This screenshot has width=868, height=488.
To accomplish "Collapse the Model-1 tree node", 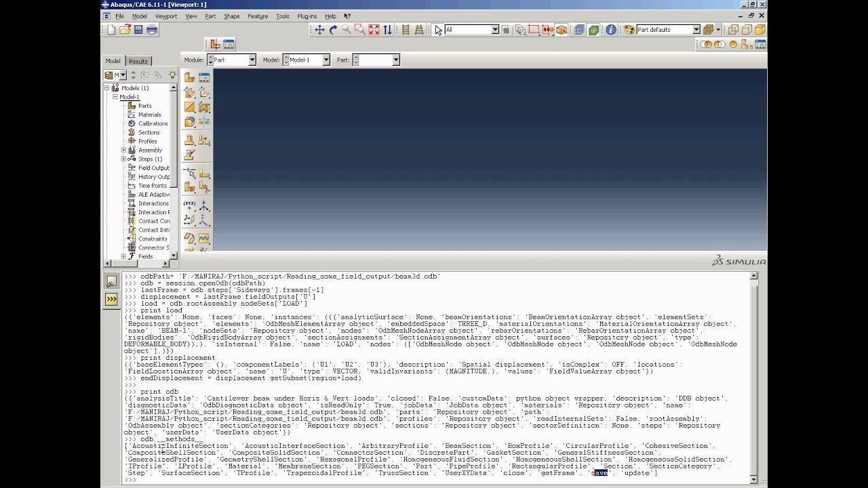I will coord(115,97).
